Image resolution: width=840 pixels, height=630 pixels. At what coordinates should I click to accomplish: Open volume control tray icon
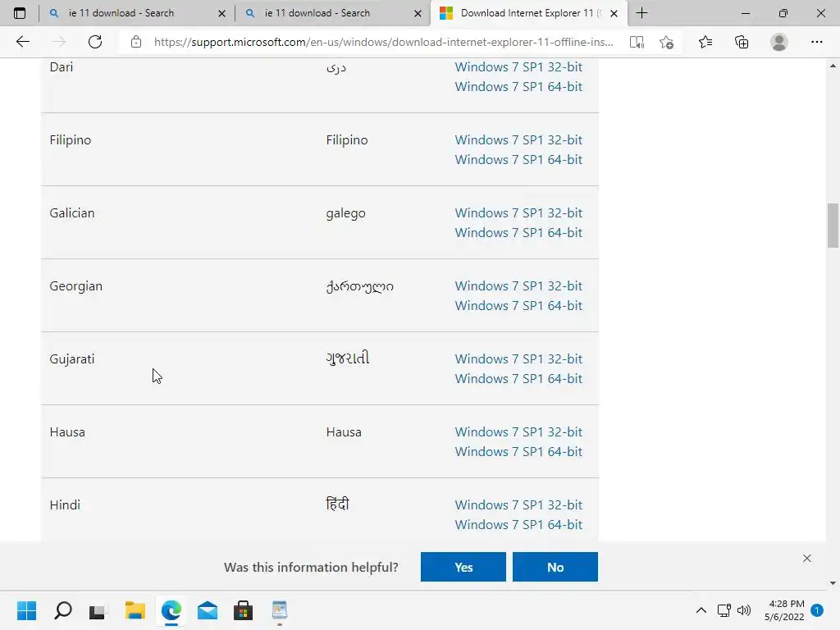[743, 610]
